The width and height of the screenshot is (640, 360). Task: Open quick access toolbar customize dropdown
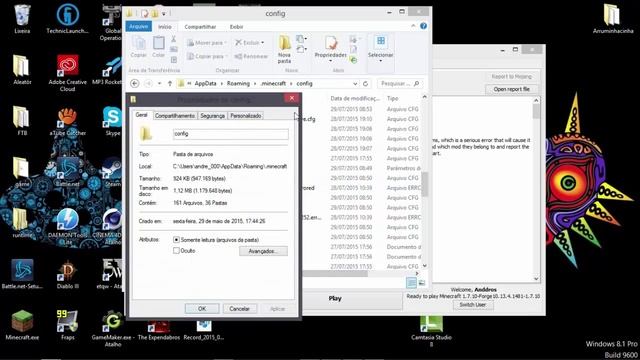pyautogui.click(x=164, y=13)
